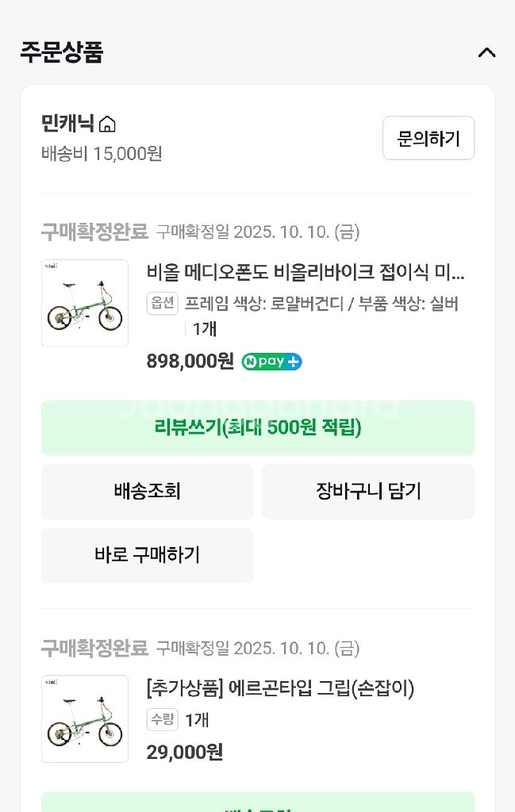The width and height of the screenshot is (515, 812).
Task: Click the home icon next to 민캐닉
Action: 107,124
